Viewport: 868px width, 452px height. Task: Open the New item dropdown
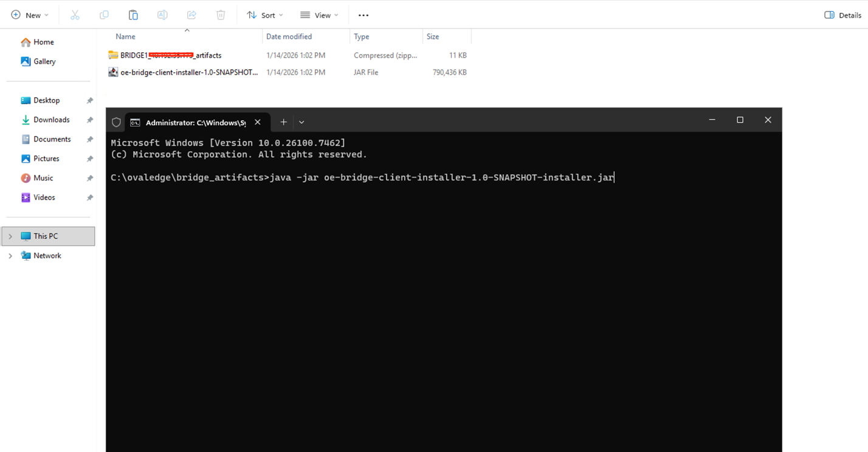click(x=30, y=15)
